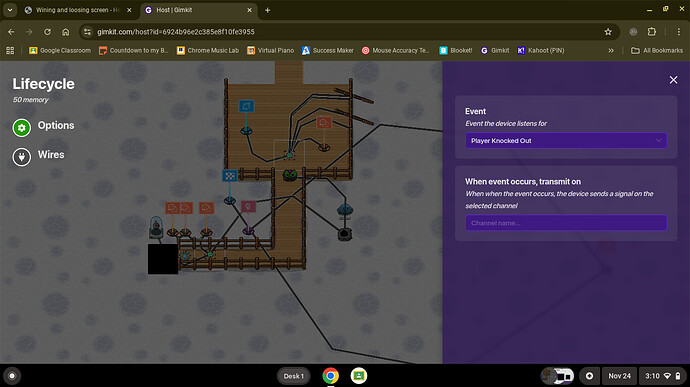This screenshot has width=690, height=387.
Task: Go back to the previous page
Action: (x=11, y=32)
